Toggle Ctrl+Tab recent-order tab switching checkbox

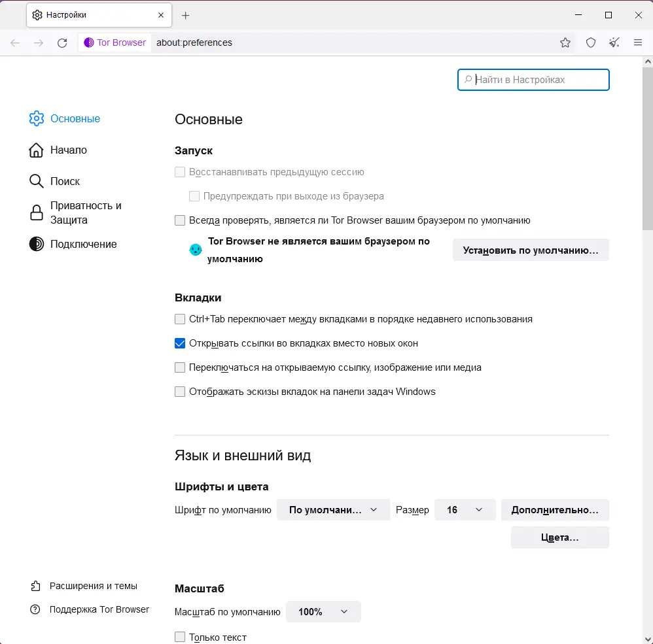180,319
